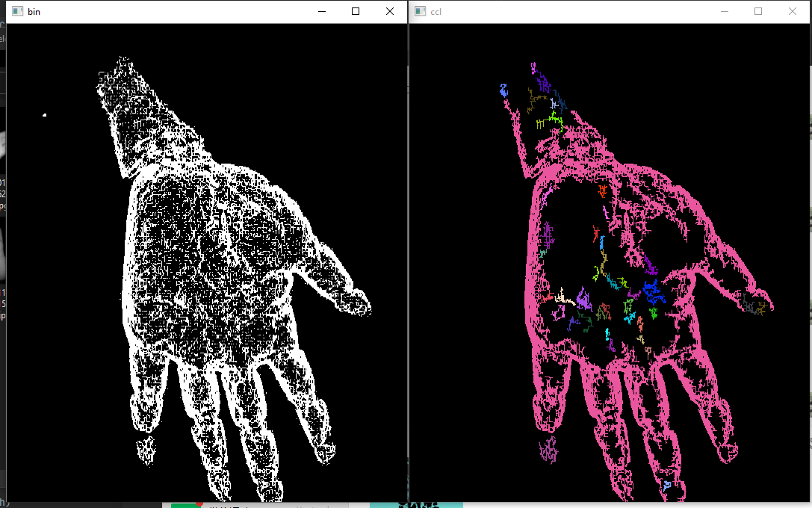Click the light blue component at ccl bottom
The height and width of the screenshot is (508, 812).
667,486
